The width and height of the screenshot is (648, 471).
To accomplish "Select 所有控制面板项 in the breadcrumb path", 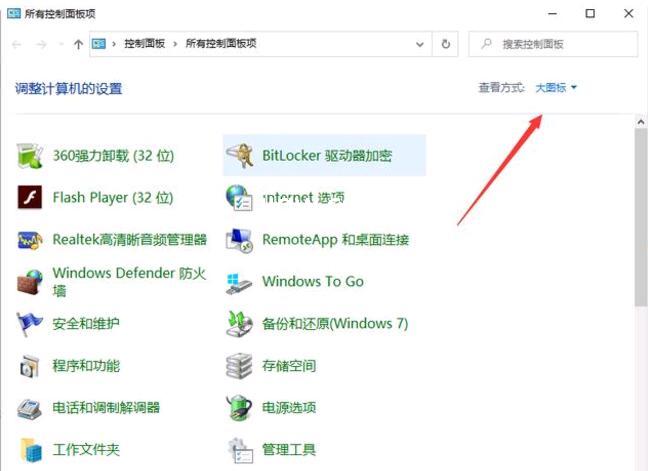I will click(x=220, y=44).
